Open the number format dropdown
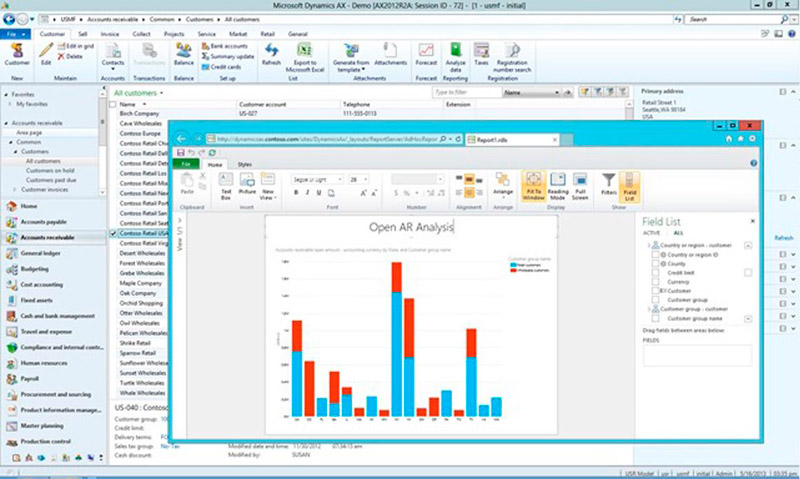The height and width of the screenshot is (479, 800). click(440, 180)
